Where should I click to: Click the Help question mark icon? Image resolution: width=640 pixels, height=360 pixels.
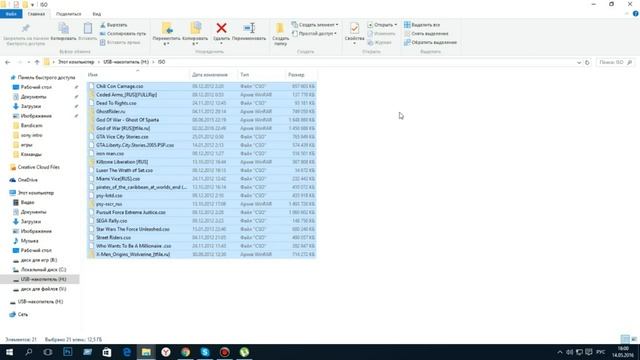tap(636, 14)
